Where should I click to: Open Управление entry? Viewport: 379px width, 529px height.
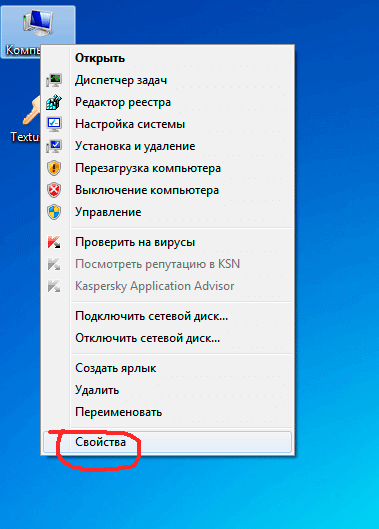click(167, 212)
